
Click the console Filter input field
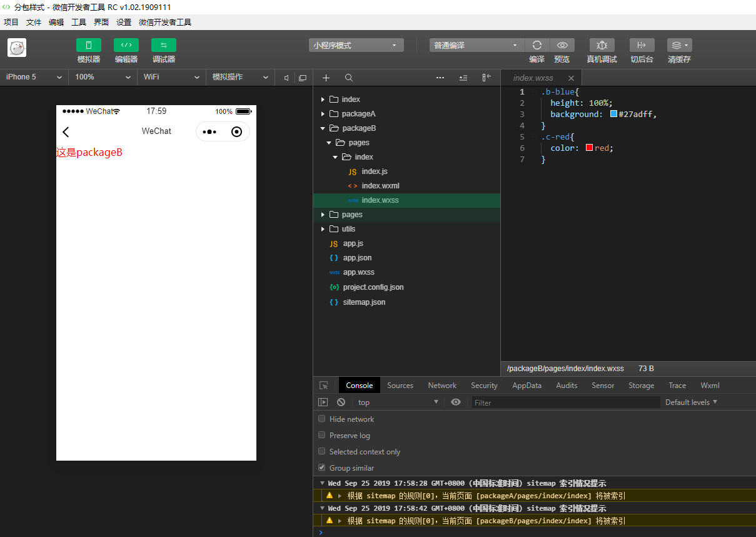click(566, 402)
